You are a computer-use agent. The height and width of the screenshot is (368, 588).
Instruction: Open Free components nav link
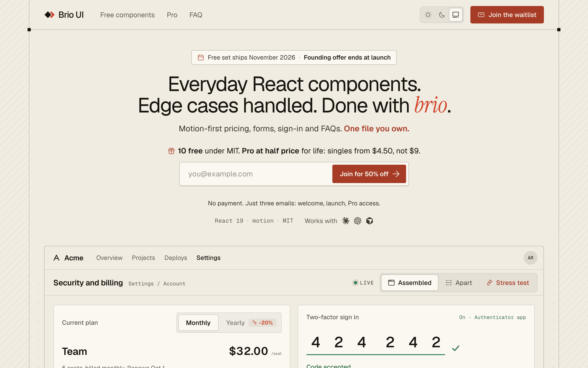(x=127, y=15)
